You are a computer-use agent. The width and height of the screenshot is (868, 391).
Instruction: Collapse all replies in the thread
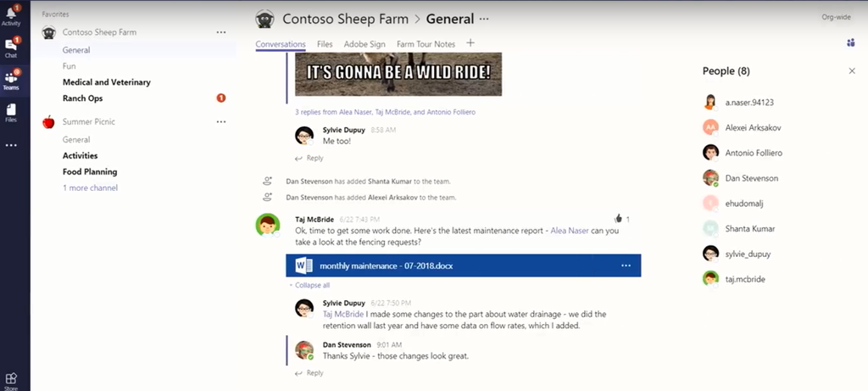click(309, 285)
